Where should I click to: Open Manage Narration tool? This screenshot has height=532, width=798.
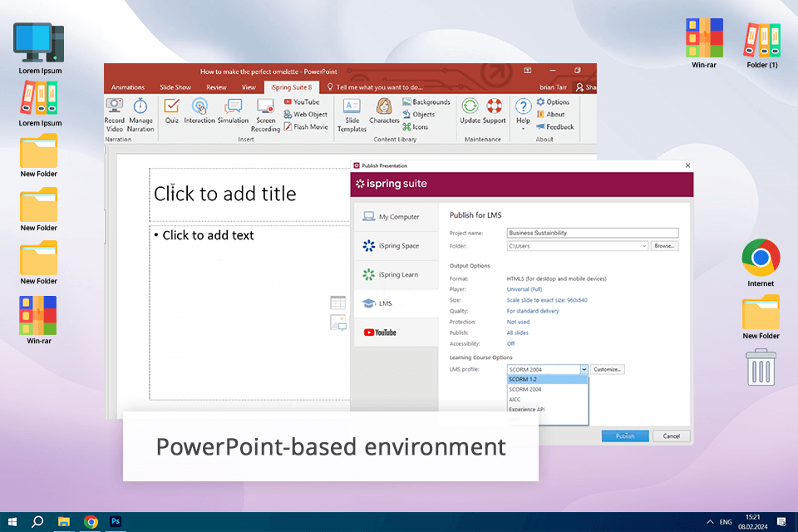coord(140,115)
